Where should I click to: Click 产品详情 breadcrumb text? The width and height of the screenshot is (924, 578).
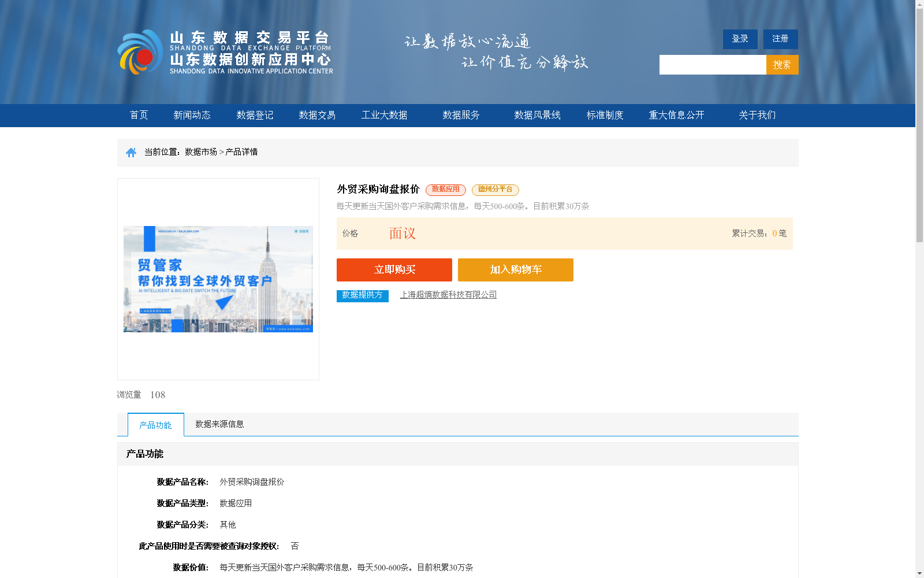pyautogui.click(x=241, y=152)
